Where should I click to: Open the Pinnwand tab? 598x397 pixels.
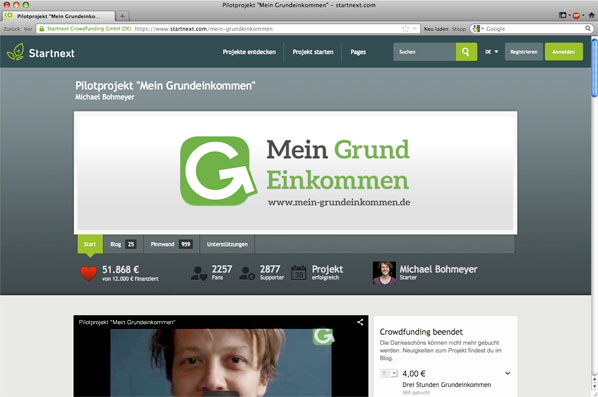[x=171, y=244]
